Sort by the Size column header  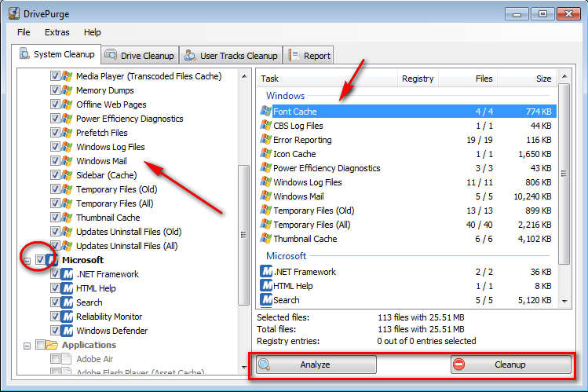click(527, 79)
